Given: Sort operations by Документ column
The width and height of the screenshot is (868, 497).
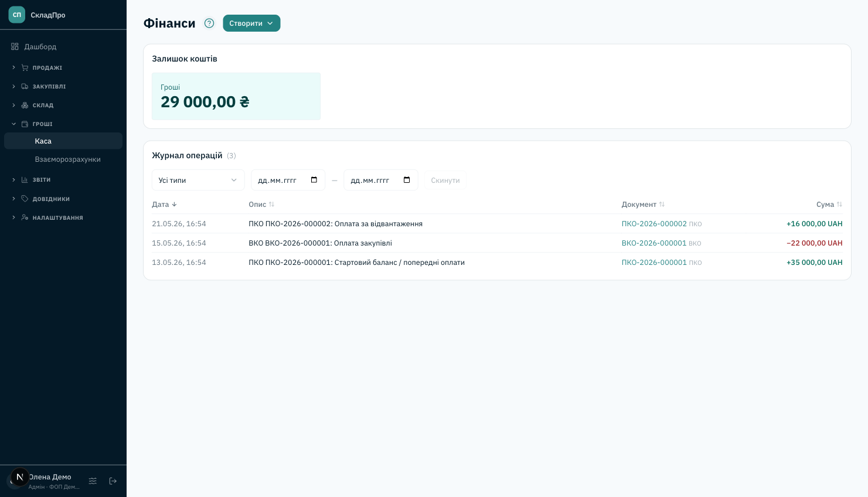Looking at the screenshot, I should point(643,205).
